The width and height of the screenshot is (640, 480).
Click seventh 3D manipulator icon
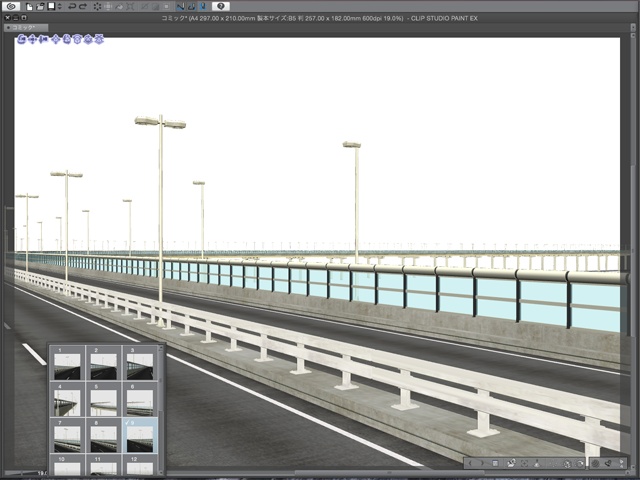tap(88, 39)
